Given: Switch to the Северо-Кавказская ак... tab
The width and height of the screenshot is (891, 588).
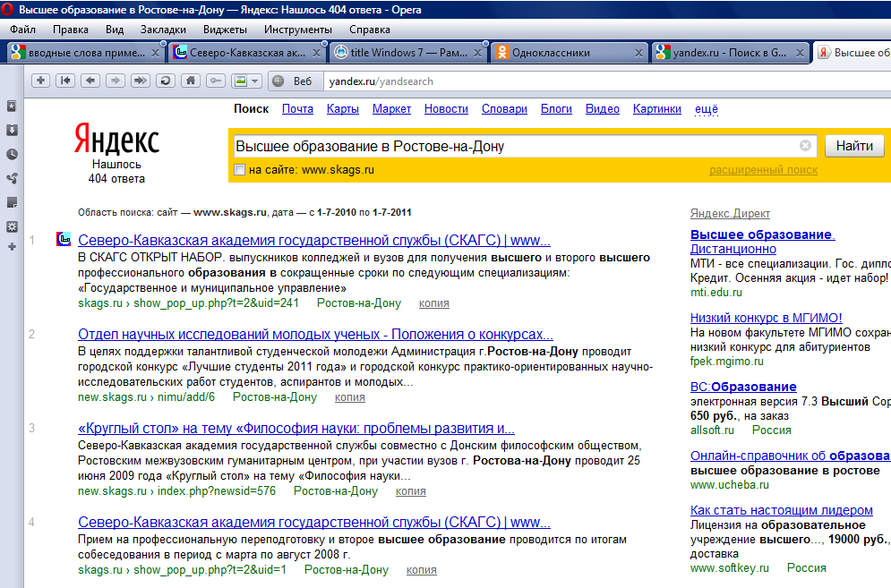Looking at the screenshot, I should [x=246, y=53].
